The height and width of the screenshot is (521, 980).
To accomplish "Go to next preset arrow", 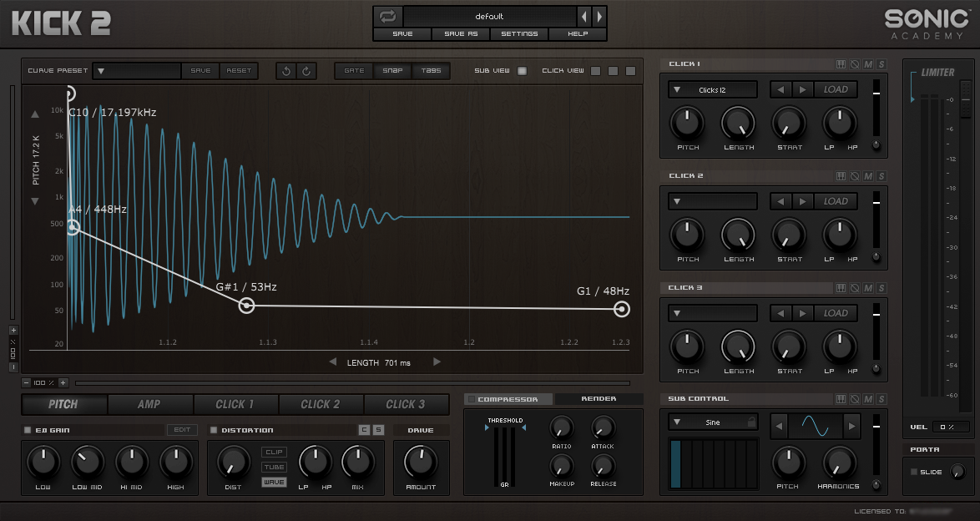I will (x=599, y=16).
